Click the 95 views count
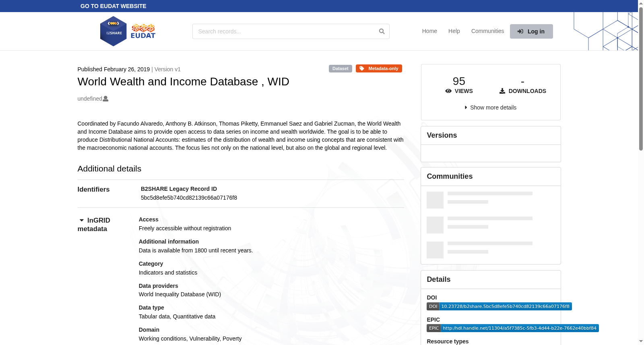This screenshot has height=345, width=644. pos(459,81)
